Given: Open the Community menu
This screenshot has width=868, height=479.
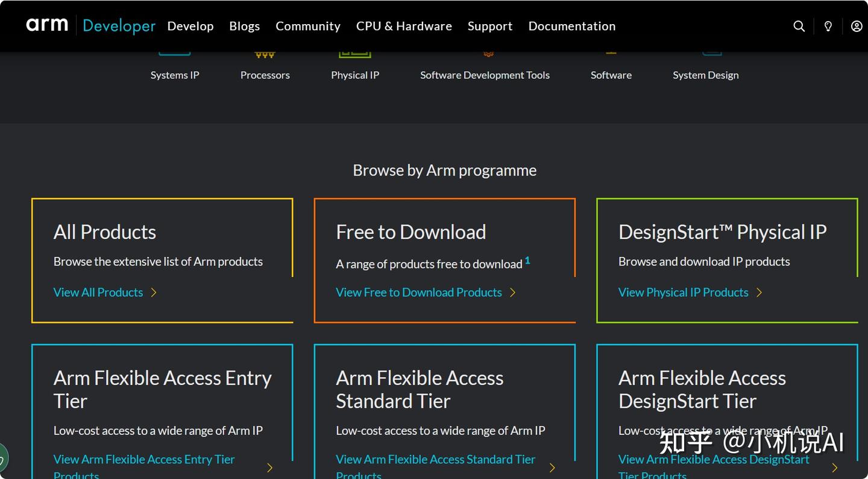Looking at the screenshot, I should [x=308, y=26].
